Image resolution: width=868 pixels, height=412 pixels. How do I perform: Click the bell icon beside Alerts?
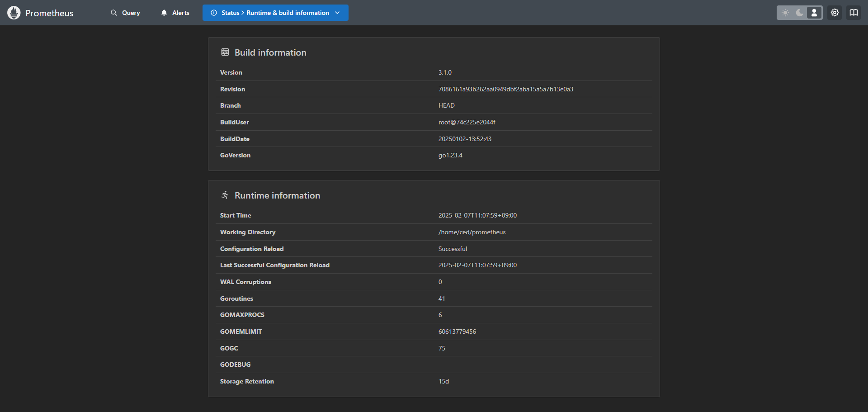[x=164, y=13]
